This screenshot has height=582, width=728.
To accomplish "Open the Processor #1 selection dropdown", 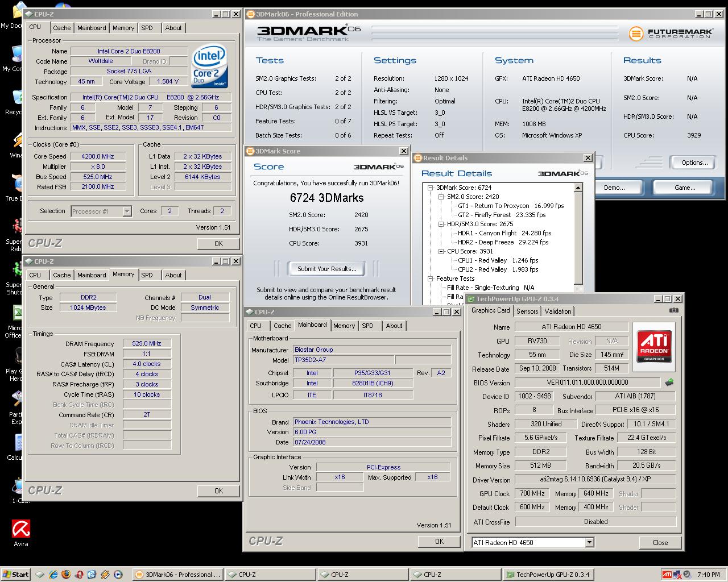I will [127, 211].
